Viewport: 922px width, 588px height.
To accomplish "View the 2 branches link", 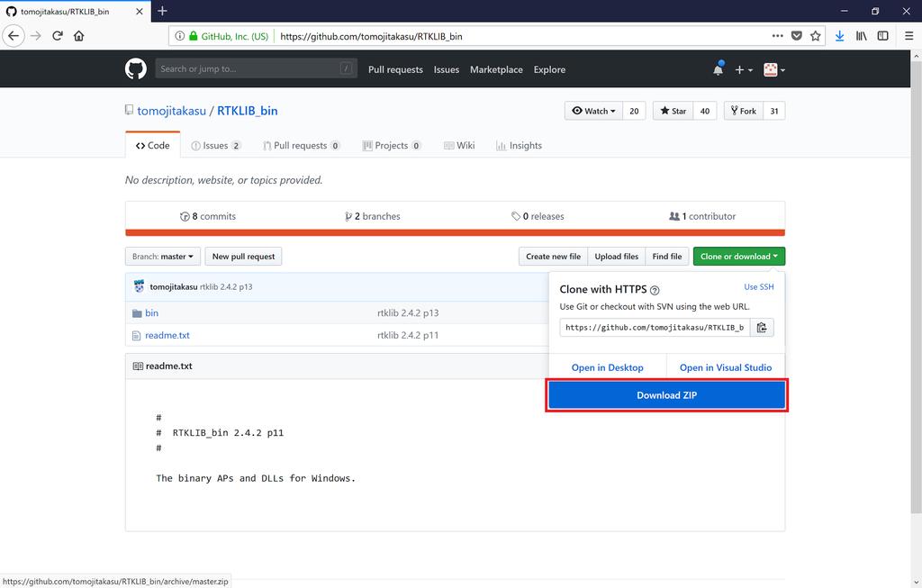I will (372, 216).
